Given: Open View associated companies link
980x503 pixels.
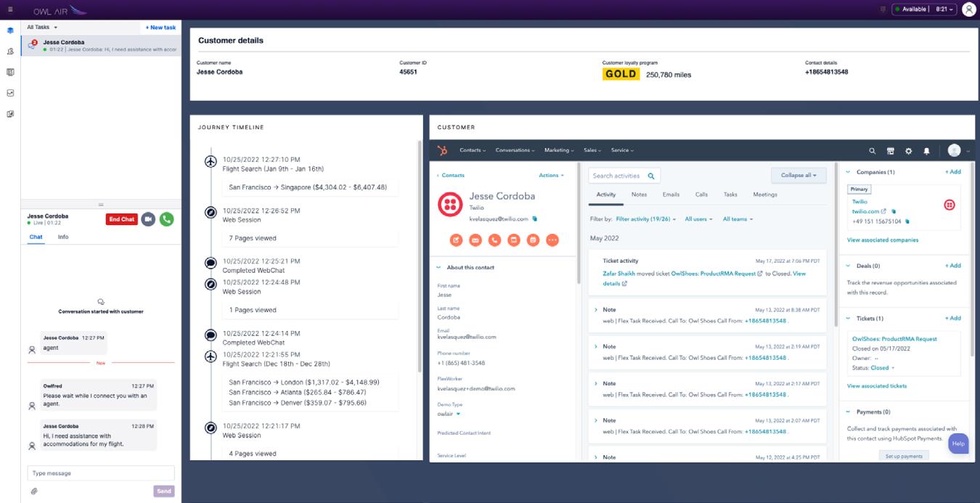Looking at the screenshot, I should click(x=882, y=240).
